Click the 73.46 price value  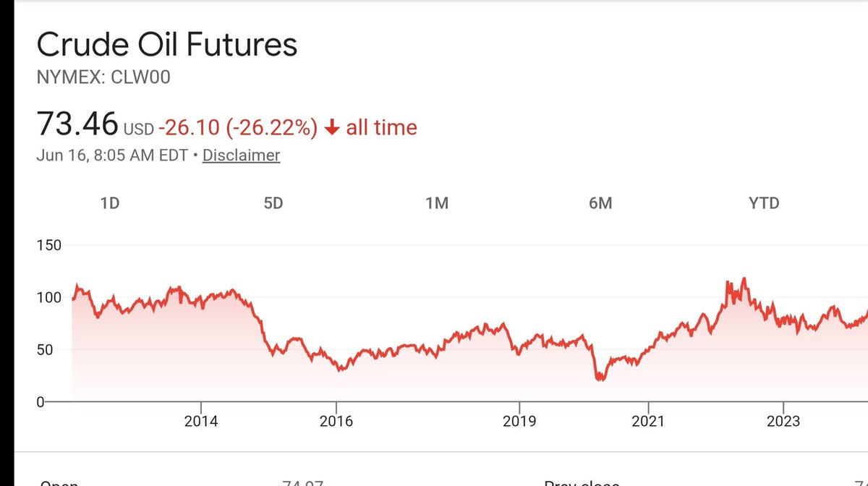pyautogui.click(x=77, y=124)
